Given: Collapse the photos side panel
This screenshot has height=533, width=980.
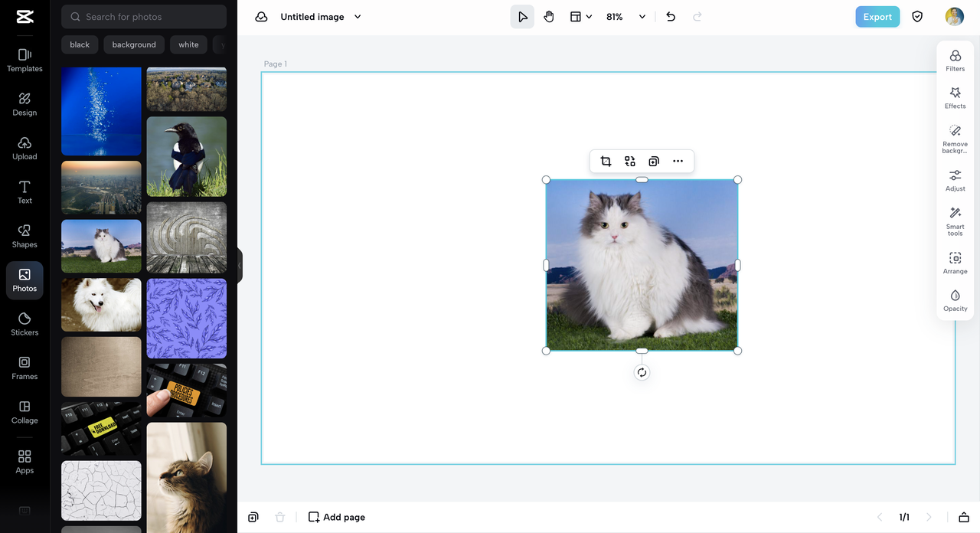Looking at the screenshot, I should point(240,266).
